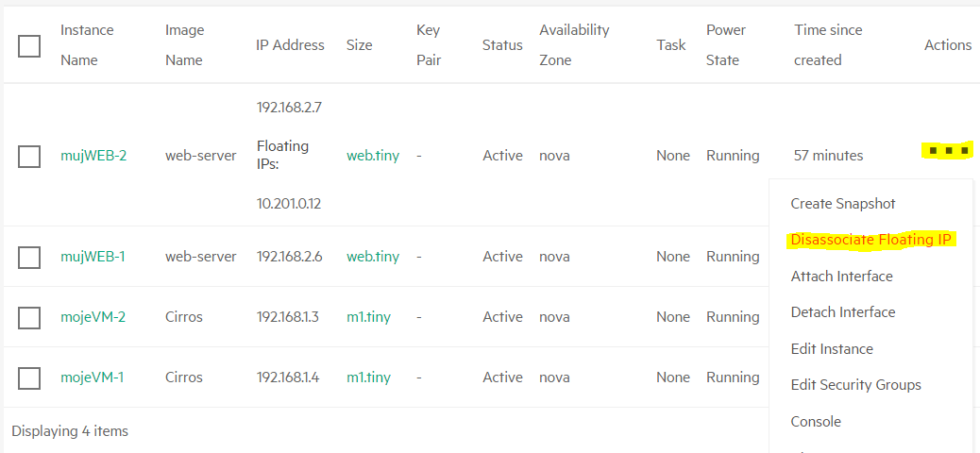Sort by Instance Name column header
The image size is (980, 453).
[x=87, y=45]
